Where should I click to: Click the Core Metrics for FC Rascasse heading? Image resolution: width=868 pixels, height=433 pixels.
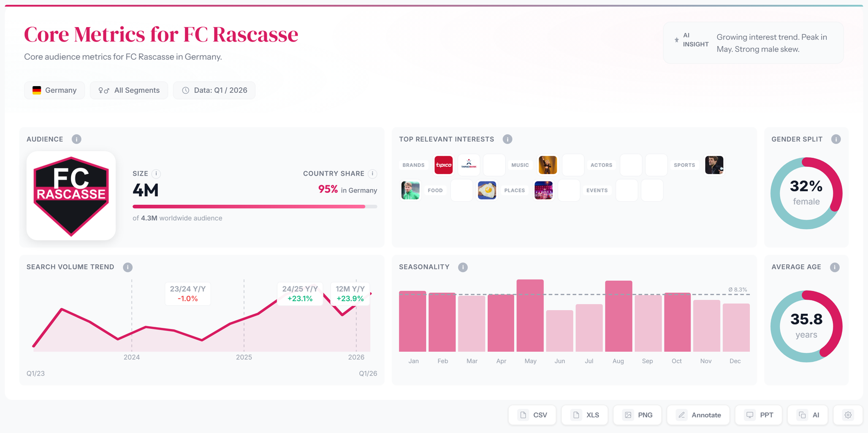[161, 35]
